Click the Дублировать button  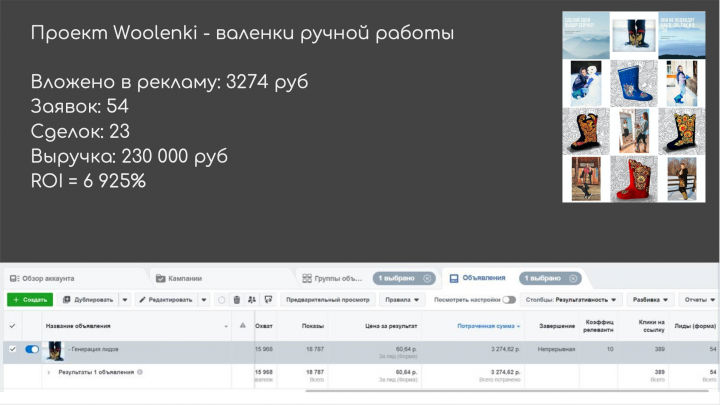[88, 300]
